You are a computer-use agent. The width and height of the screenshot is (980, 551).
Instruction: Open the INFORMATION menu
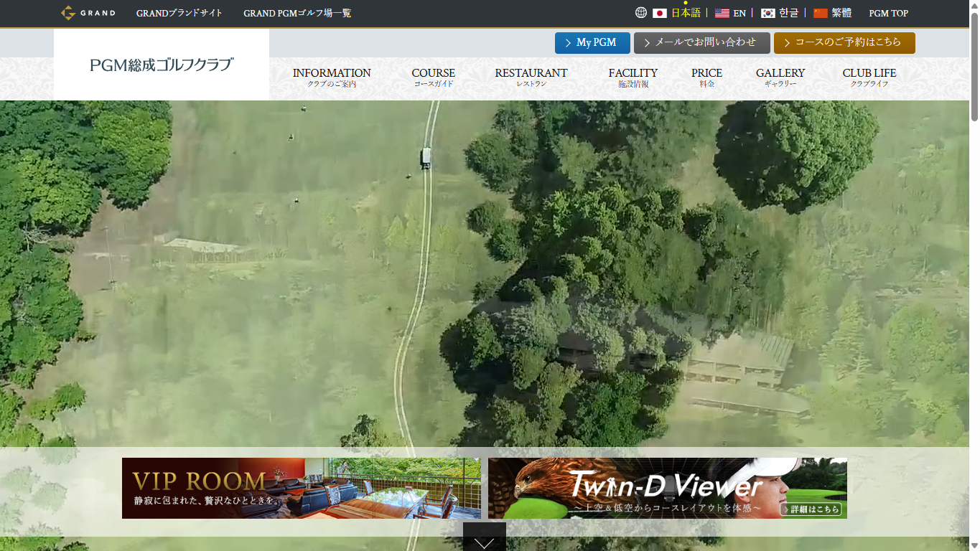coord(332,77)
